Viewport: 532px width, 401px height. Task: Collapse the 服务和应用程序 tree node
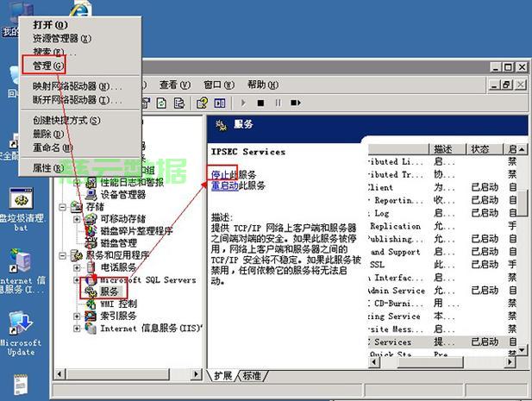[62, 255]
